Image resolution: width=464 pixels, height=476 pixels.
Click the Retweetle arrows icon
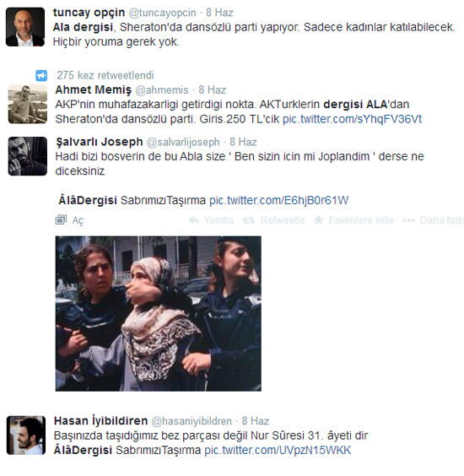pyautogui.click(x=249, y=220)
